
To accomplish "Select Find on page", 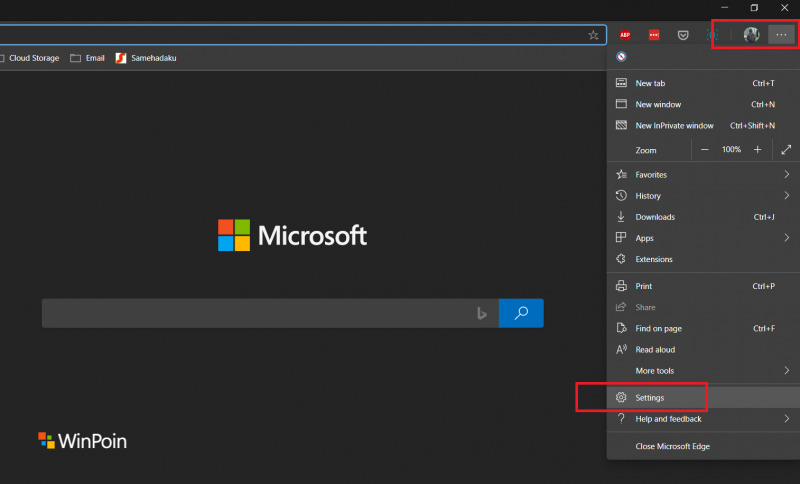I will (703, 328).
